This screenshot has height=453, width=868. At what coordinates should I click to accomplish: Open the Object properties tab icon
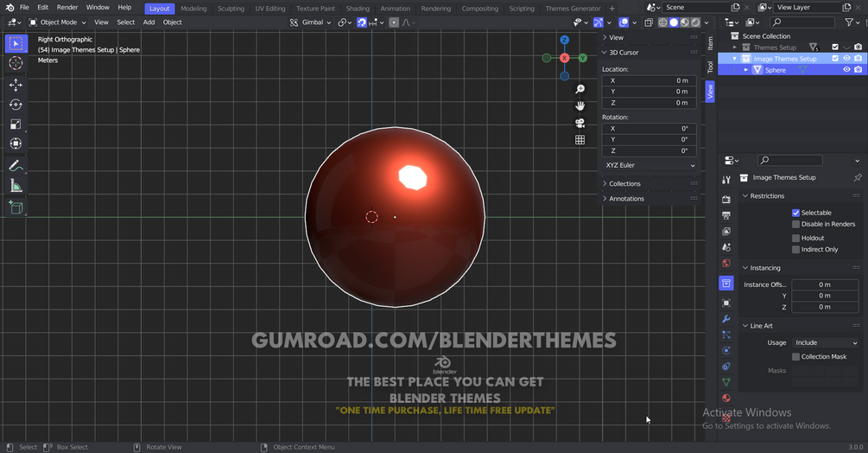tap(726, 303)
